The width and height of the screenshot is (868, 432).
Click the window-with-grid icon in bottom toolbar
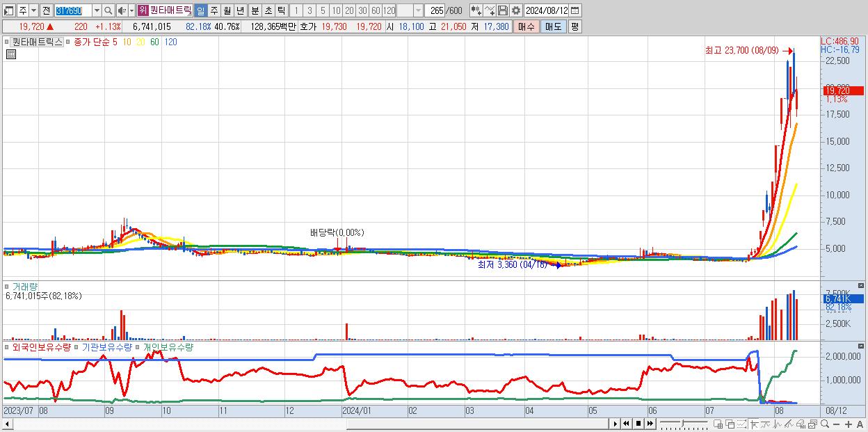718,424
